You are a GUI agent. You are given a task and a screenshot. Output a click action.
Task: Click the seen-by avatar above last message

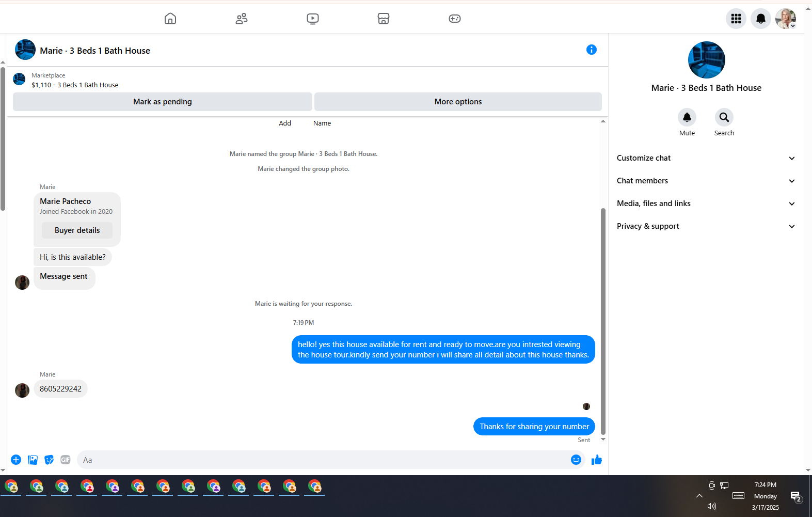click(x=586, y=406)
